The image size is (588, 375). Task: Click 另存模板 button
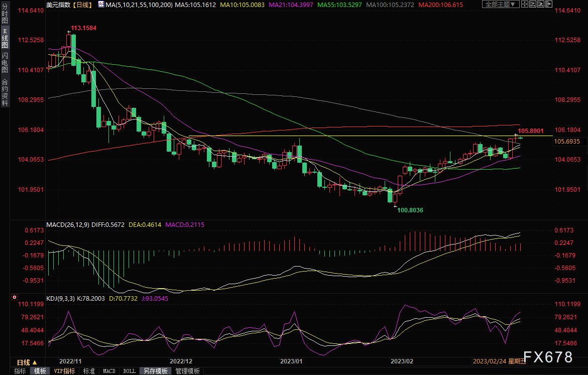tap(156, 371)
